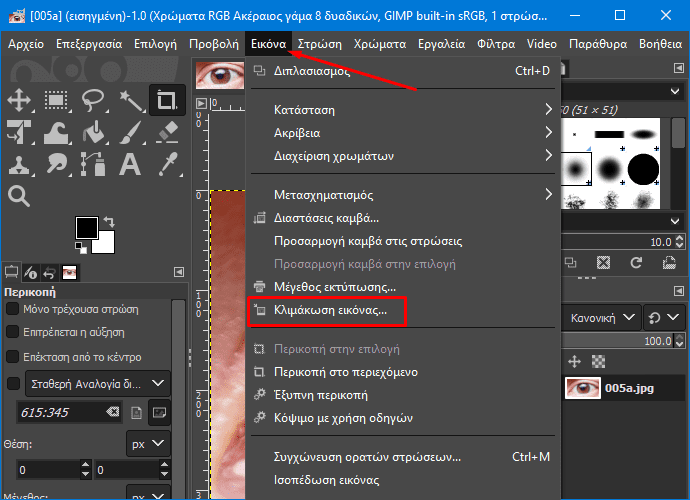Select the Clone stamp tool
This screenshot has height=500, width=690.
click(19, 165)
